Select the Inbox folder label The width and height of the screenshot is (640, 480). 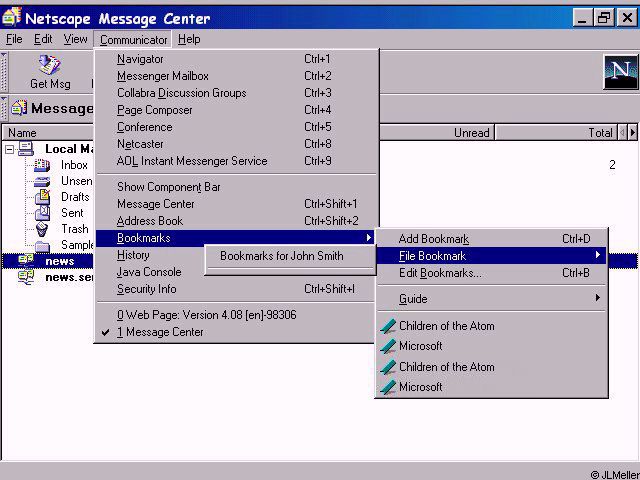point(74,165)
